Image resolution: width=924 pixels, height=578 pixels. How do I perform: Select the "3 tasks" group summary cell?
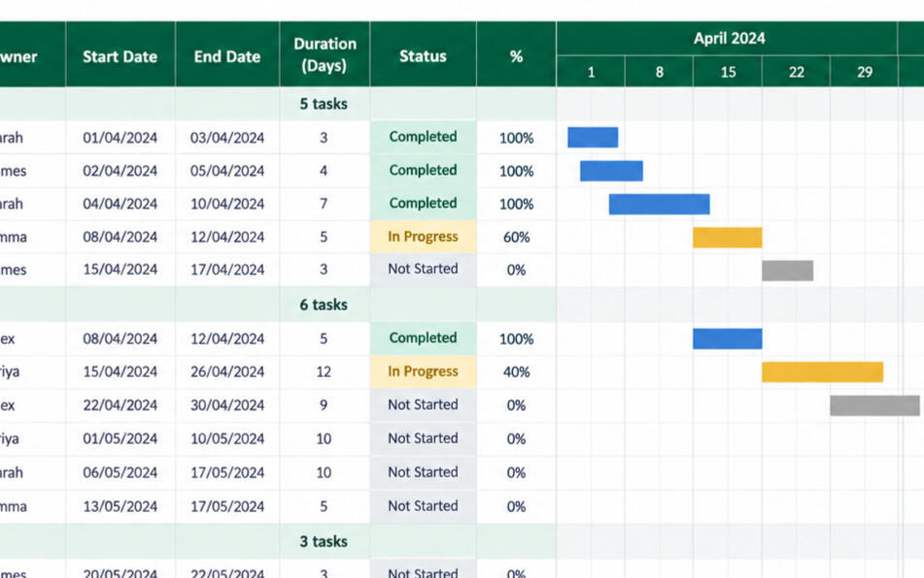click(325, 541)
